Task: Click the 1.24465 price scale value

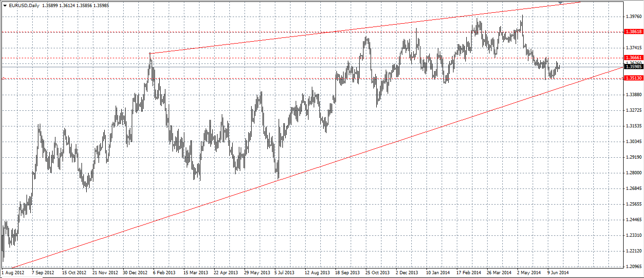Action: [634, 220]
